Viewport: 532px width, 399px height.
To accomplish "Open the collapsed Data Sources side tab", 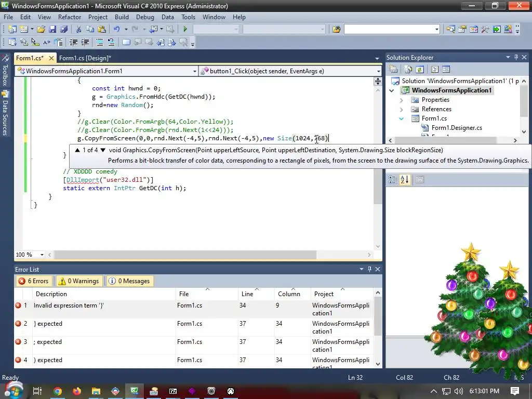I will (5, 114).
